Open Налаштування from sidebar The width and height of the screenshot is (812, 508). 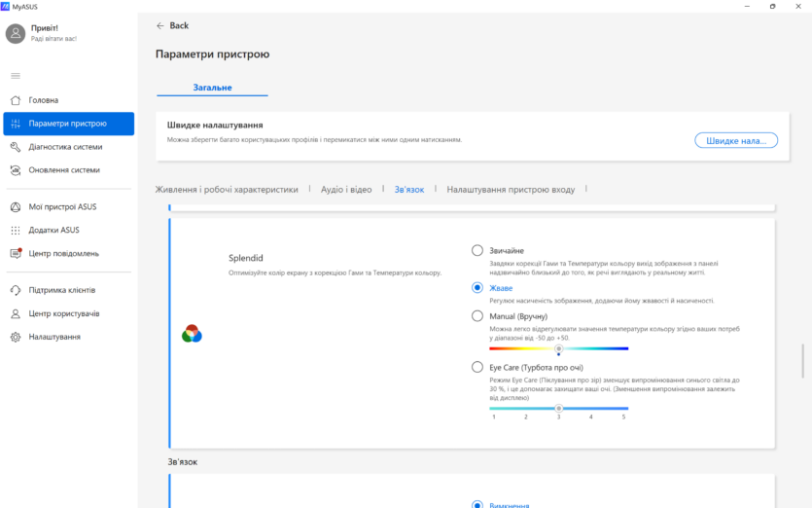68,337
